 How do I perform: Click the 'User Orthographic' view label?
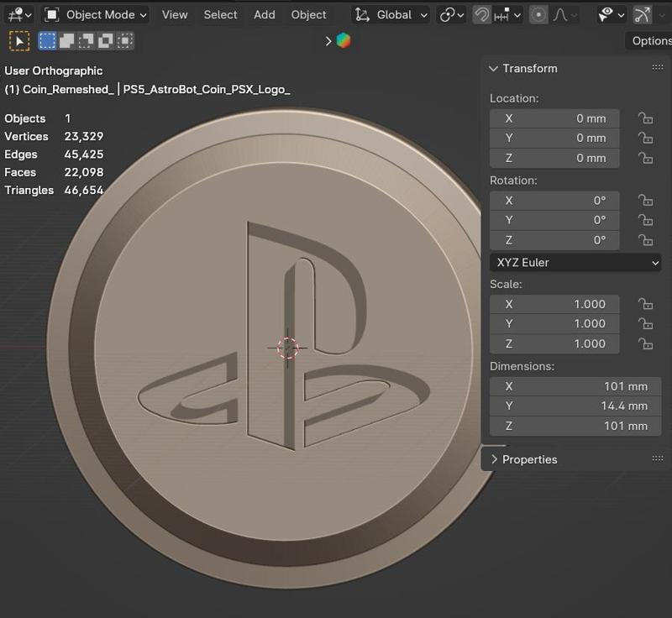pos(54,71)
